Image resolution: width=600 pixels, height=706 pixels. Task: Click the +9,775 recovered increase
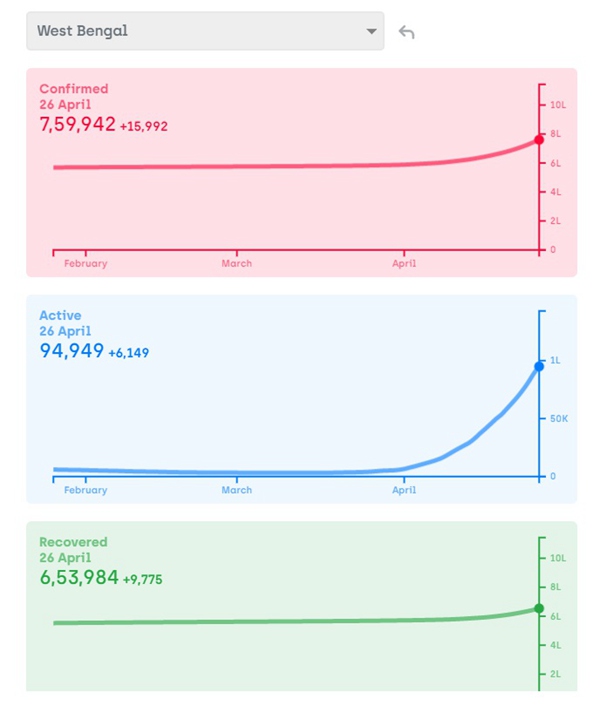click(143, 580)
